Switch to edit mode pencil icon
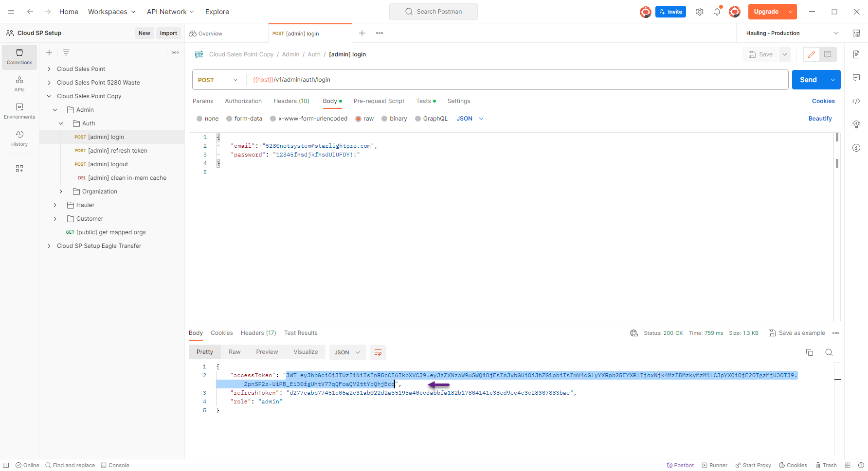868x471 pixels. click(812, 54)
